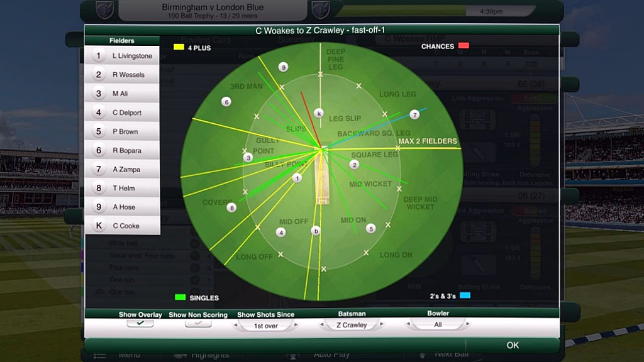Select fielder 7 A Zampa row
Viewport: 644px width, 362px height.
coord(122,168)
